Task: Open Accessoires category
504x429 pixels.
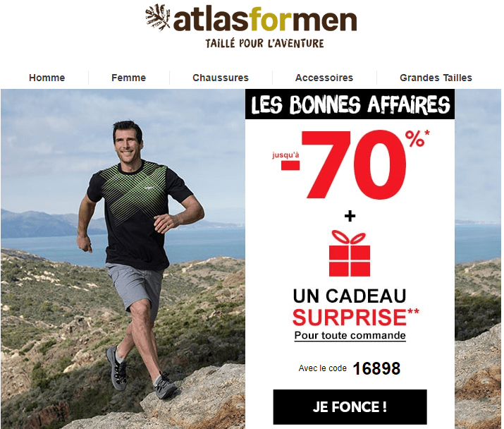Action: 324,78
